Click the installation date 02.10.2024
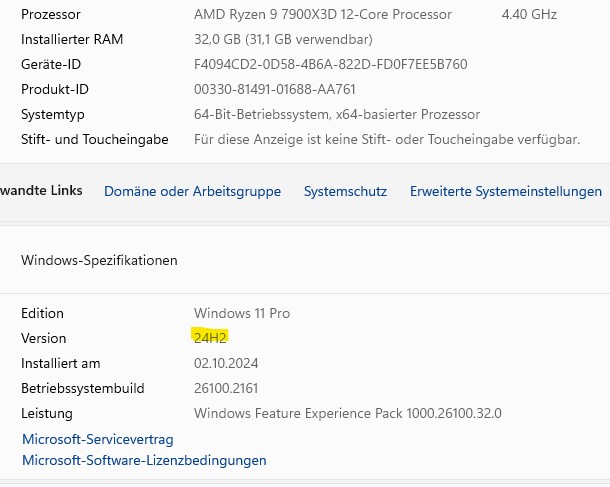 [x=227, y=363]
